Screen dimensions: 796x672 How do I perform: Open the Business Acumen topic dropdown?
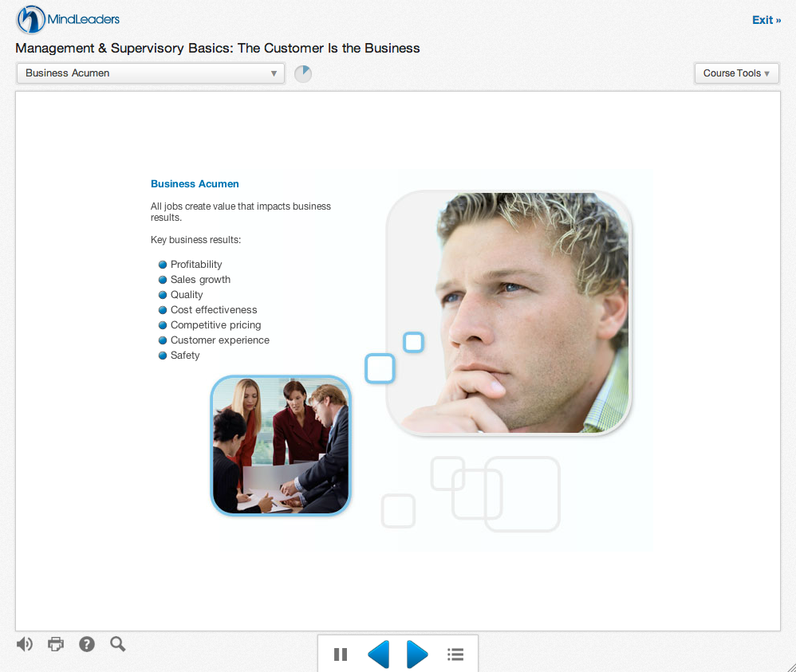150,73
